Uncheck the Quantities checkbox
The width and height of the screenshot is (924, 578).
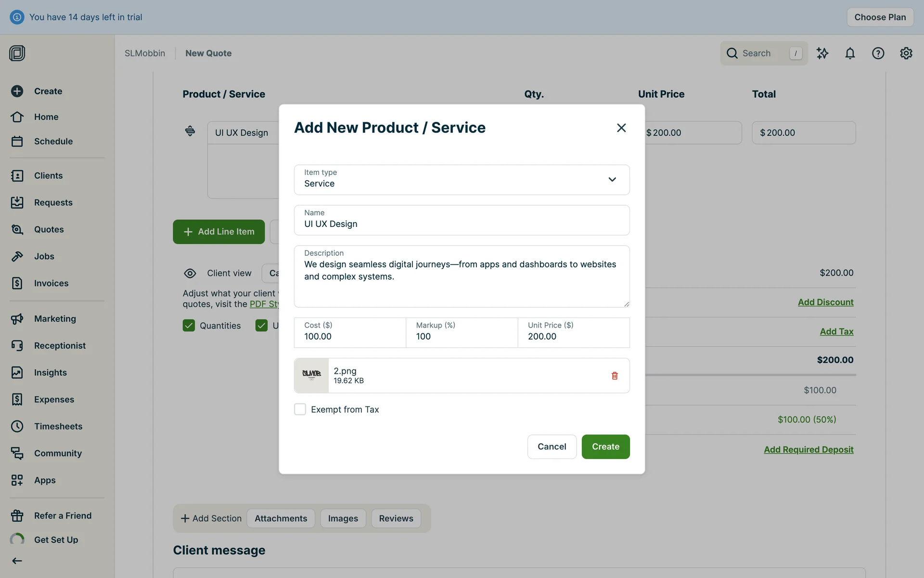(x=189, y=326)
